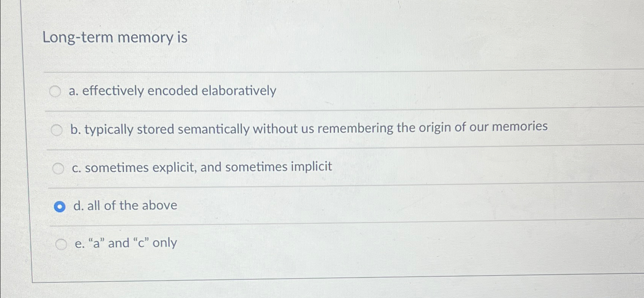The height and width of the screenshot is (298, 644).
Task: Click the option e answer text
Action: 125,243
